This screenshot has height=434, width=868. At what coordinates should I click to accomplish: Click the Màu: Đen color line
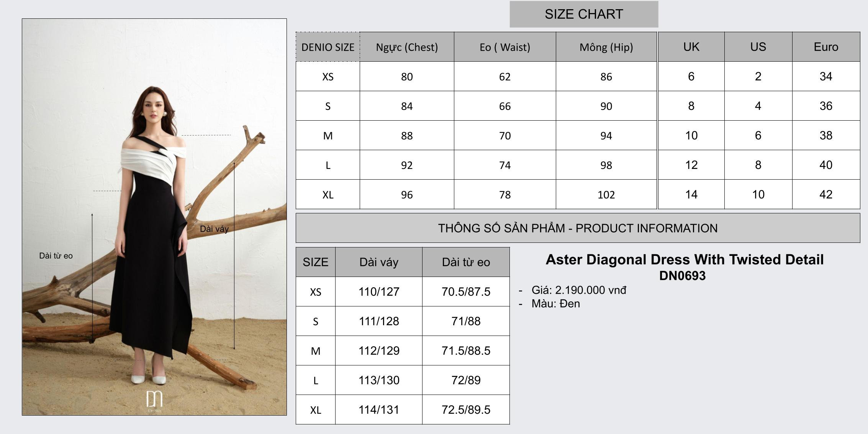555,304
